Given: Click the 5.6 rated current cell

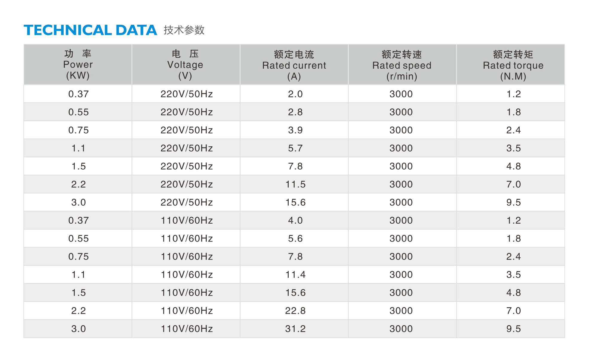Looking at the screenshot, I should coord(294,238).
